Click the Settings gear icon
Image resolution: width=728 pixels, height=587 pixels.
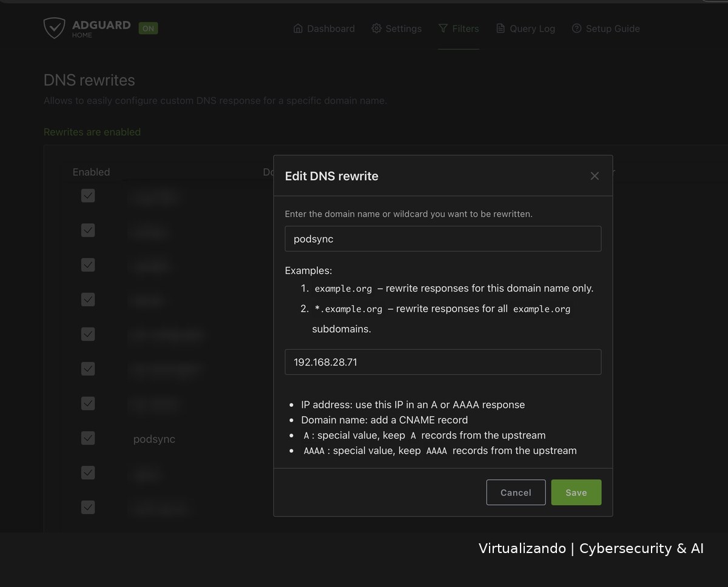376,29
